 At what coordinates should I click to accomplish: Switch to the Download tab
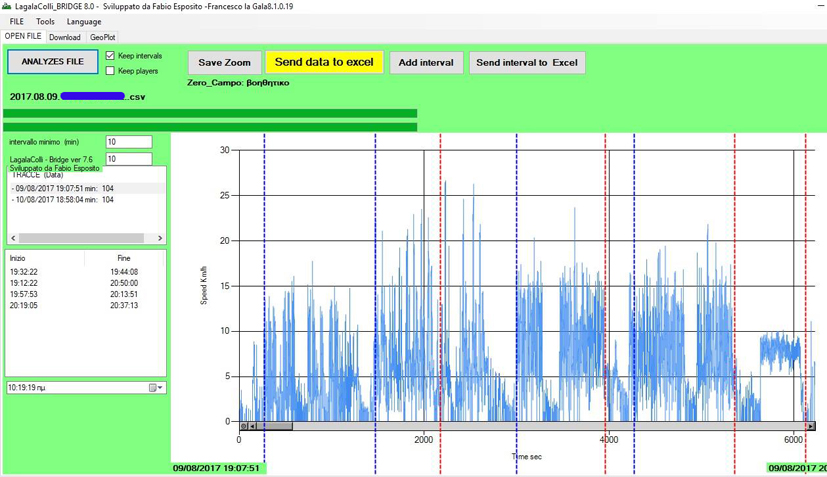point(65,37)
